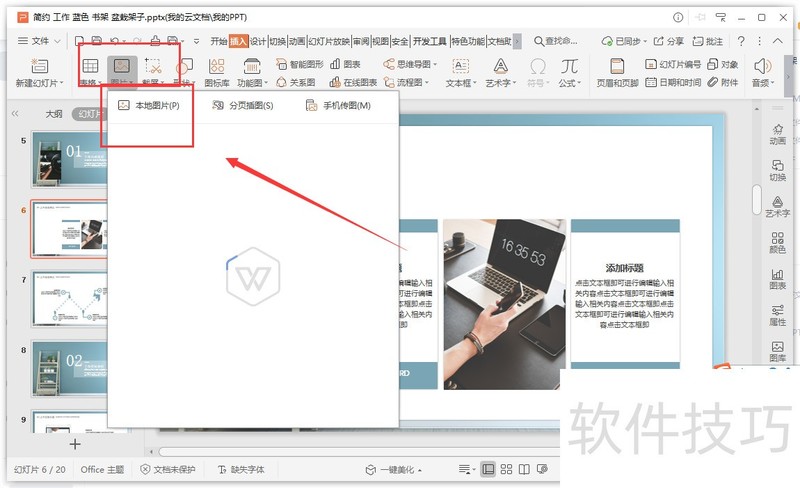Click the Save icon in quick toolbar

tap(96, 40)
